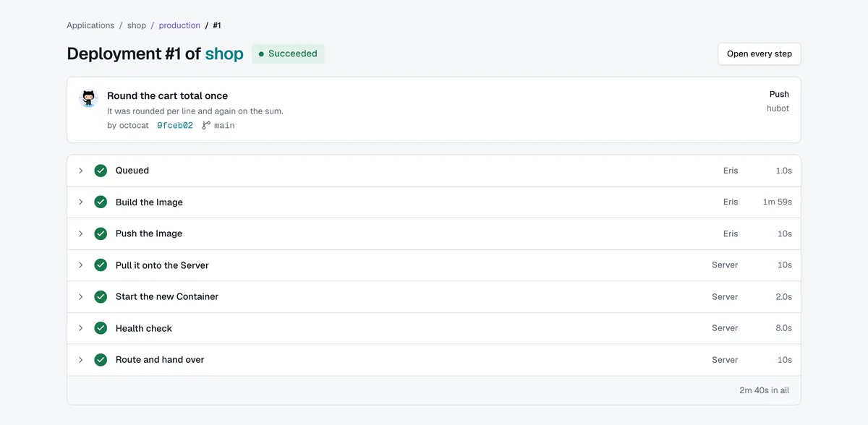This screenshot has width=868, height=425.
Task: Click the Server label in Route and hand over row
Action: (x=725, y=359)
